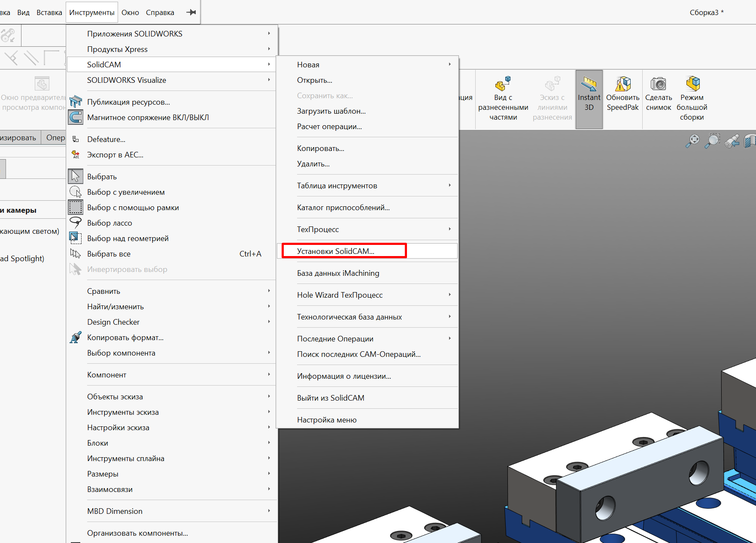Click Экспорт в AEC icon
The height and width of the screenshot is (543, 756).
76,155
